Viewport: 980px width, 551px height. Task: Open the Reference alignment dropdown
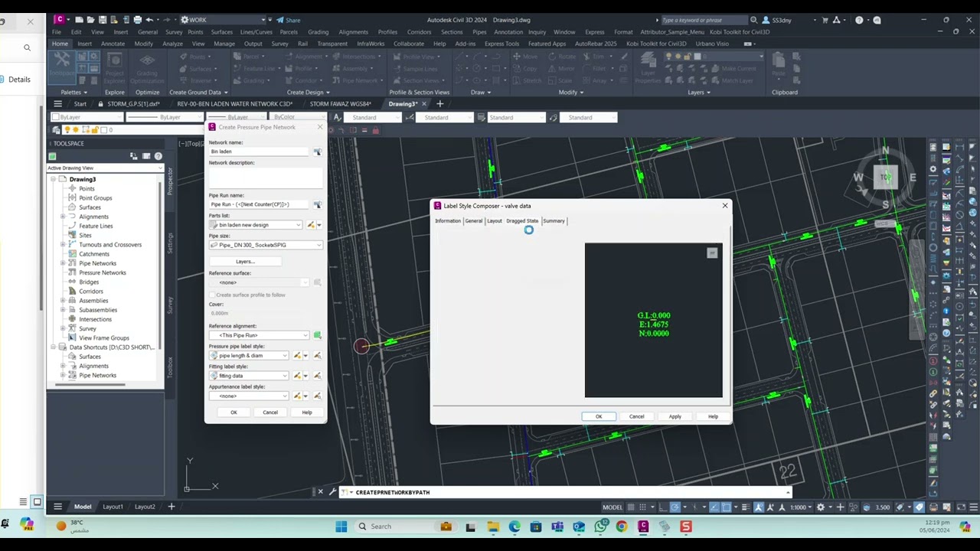(260, 335)
